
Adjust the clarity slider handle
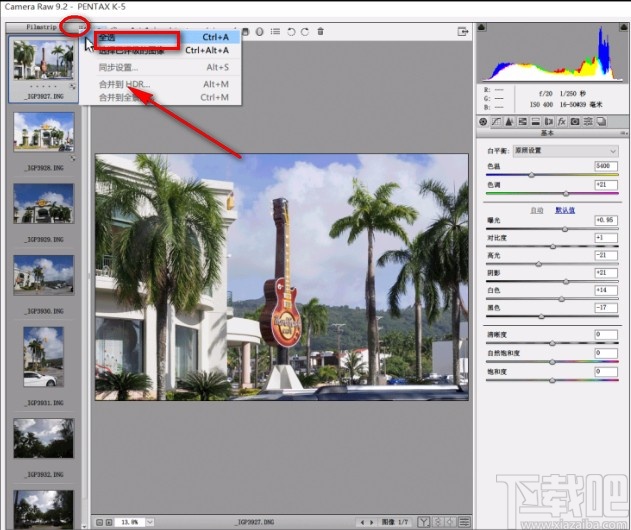tap(552, 343)
